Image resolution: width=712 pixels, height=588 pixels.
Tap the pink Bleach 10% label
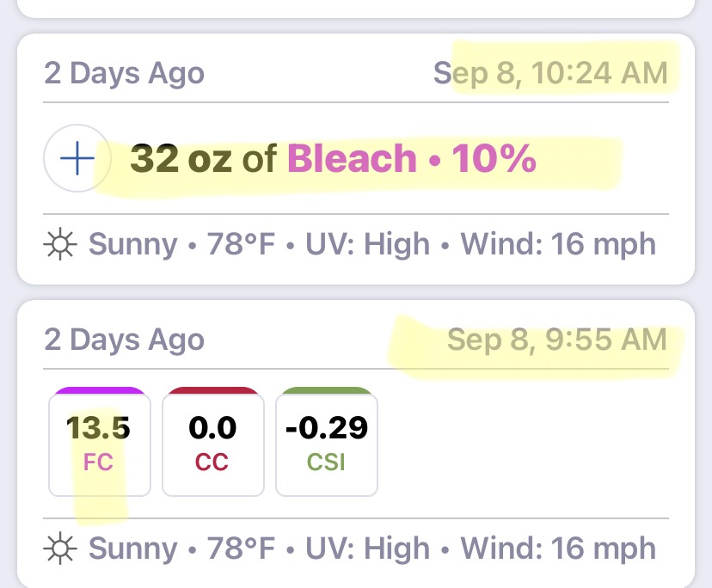click(x=412, y=158)
